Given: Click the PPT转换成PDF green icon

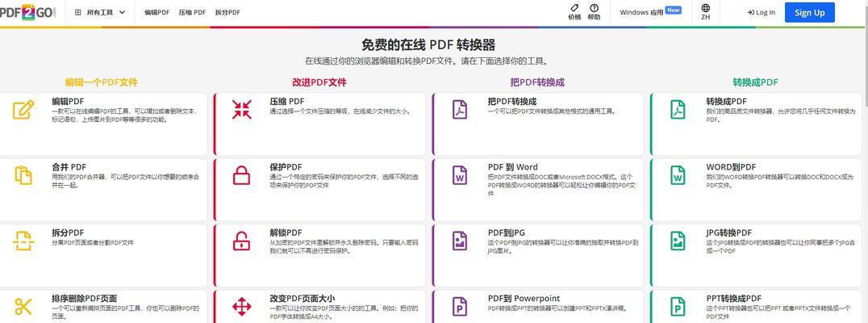Looking at the screenshot, I should [678, 306].
